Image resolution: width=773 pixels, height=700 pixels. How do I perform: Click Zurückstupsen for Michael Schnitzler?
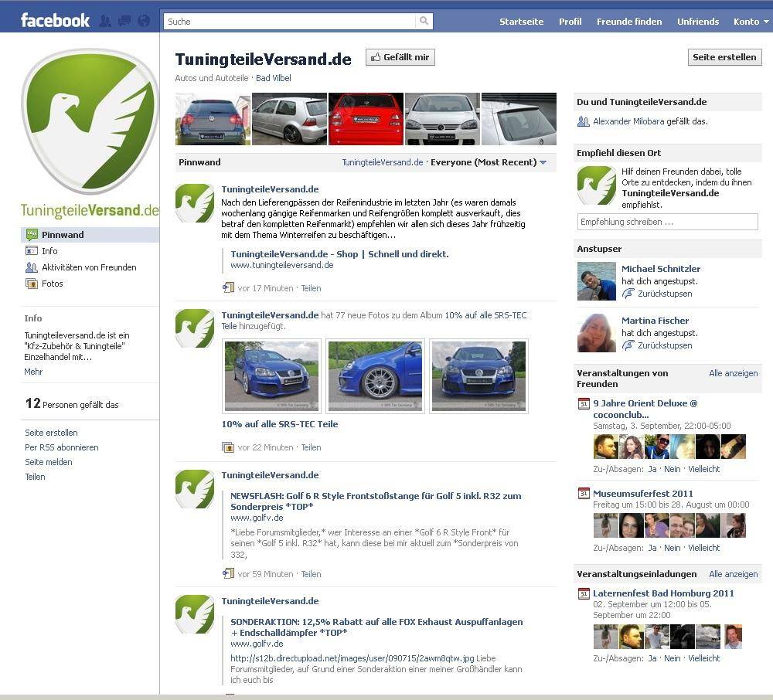665,294
